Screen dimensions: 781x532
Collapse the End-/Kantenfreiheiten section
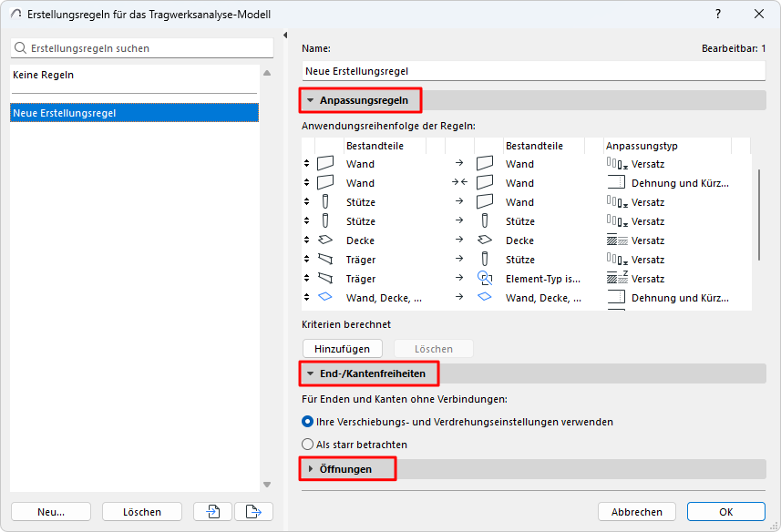point(311,373)
